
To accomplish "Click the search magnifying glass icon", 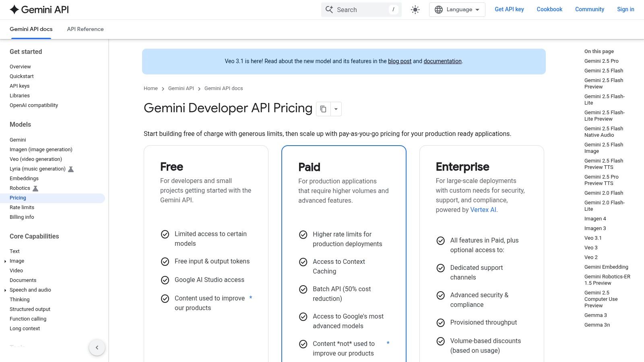I will (x=329, y=9).
